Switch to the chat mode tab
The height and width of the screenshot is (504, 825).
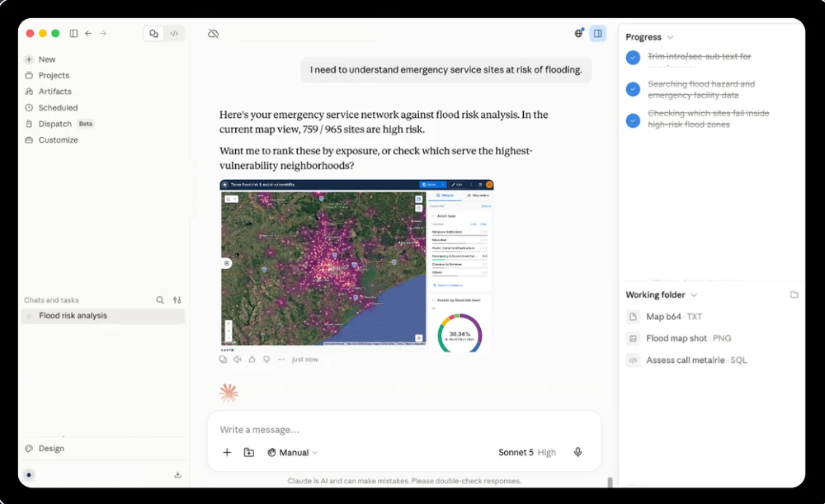click(153, 33)
